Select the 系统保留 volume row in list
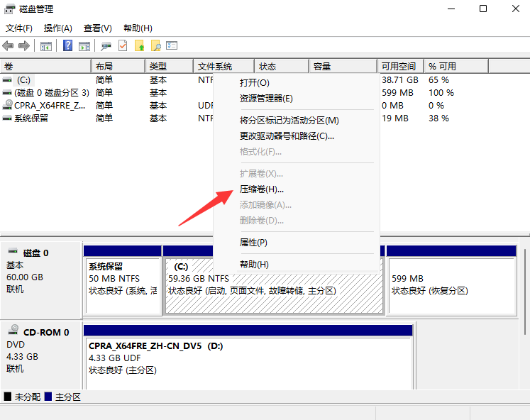This screenshot has width=530, height=420. 31,118
